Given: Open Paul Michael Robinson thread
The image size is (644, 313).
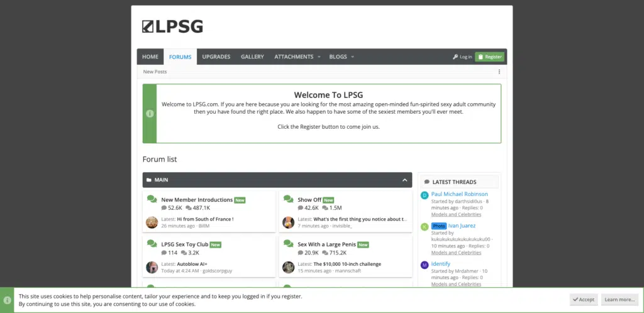Looking at the screenshot, I should click(459, 194).
